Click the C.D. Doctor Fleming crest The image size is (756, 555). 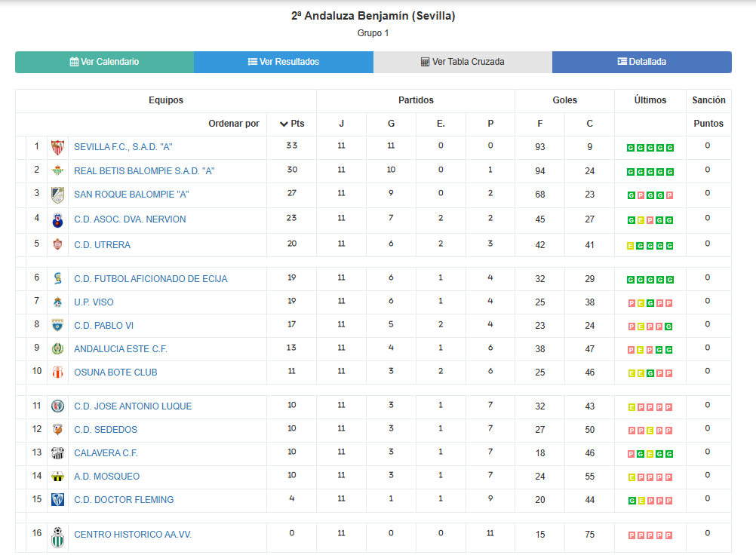pyautogui.click(x=57, y=500)
